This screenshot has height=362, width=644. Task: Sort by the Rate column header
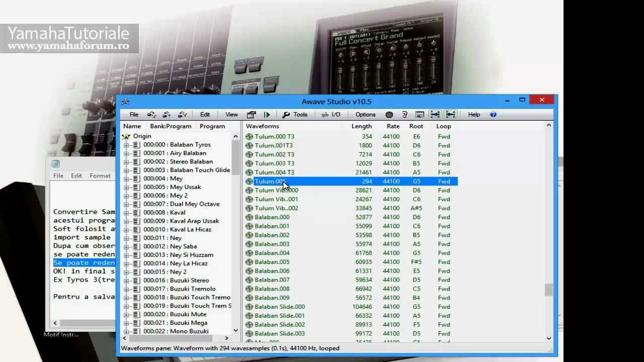pyautogui.click(x=393, y=126)
